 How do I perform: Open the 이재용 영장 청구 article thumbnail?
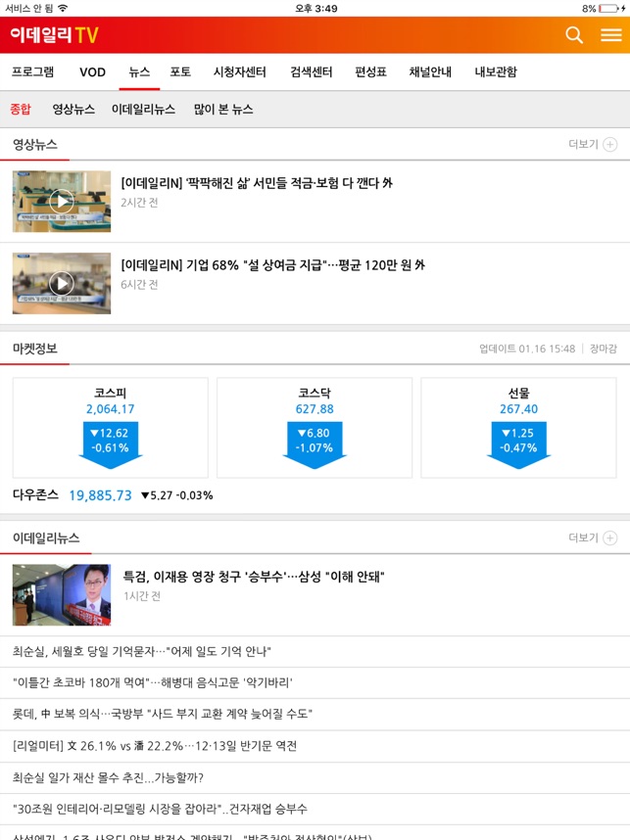point(62,594)
